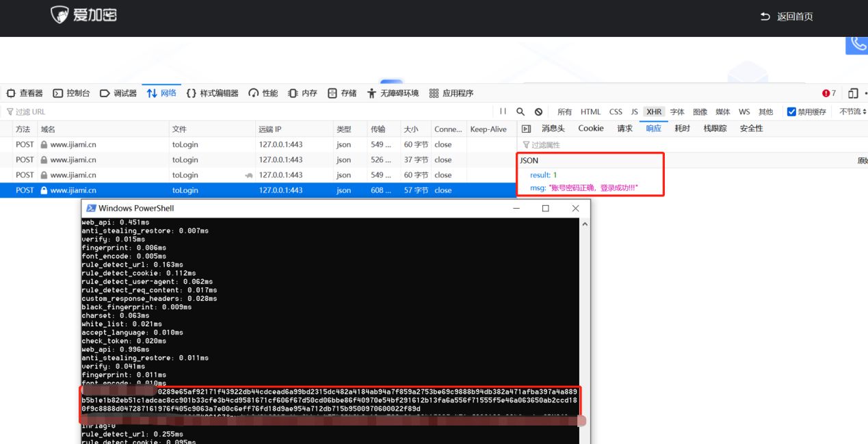The width and height of the screenshot is (868, 444).
Task: Open network search with magnifier icon
Action: click(x=521, y=112)
